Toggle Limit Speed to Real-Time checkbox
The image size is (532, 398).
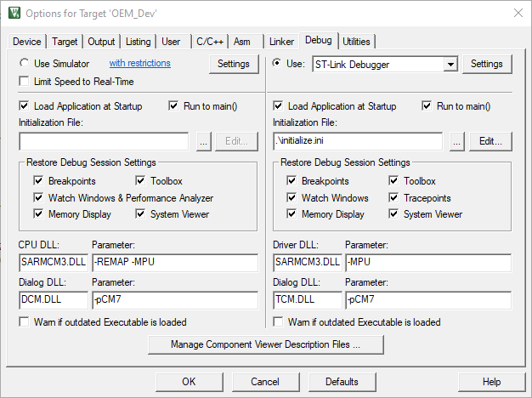tap(24, 81)
